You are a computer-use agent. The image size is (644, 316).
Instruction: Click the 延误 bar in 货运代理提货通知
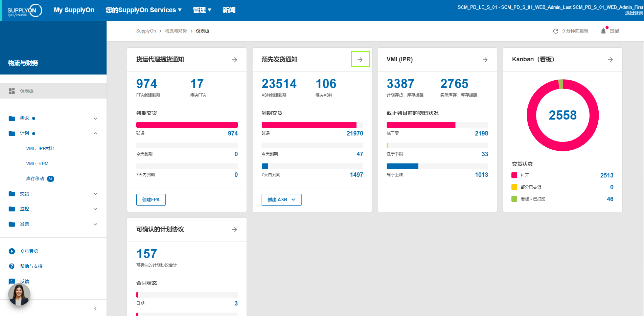tap(187, 125)
